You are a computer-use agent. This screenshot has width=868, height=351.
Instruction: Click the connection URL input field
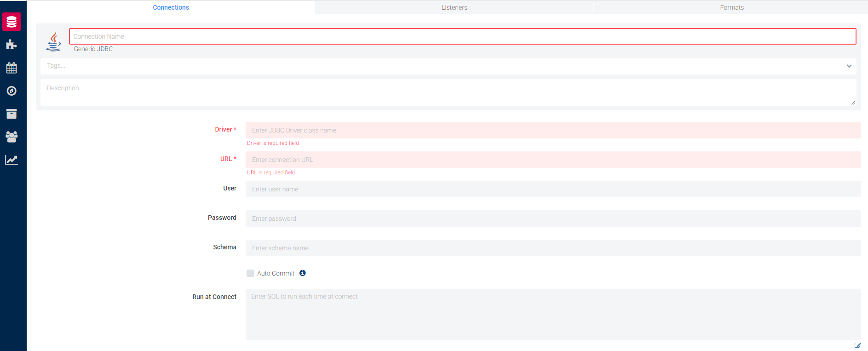[x=553, y=160]
